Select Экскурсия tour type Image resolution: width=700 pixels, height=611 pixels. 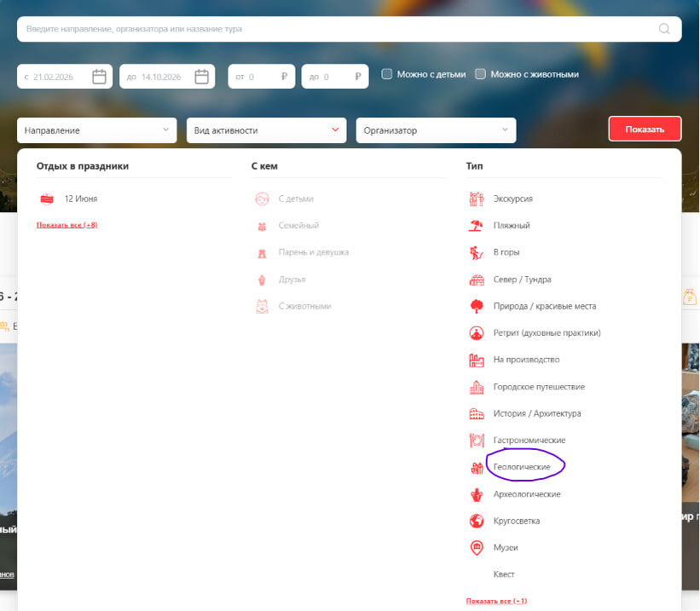tap(513, 199)
